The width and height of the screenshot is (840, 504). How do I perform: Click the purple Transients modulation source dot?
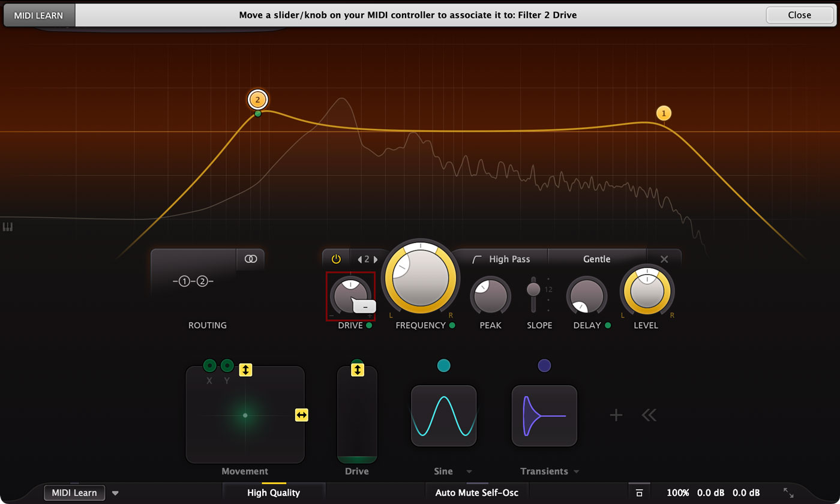pyautogui.click(x=544, y=365)
